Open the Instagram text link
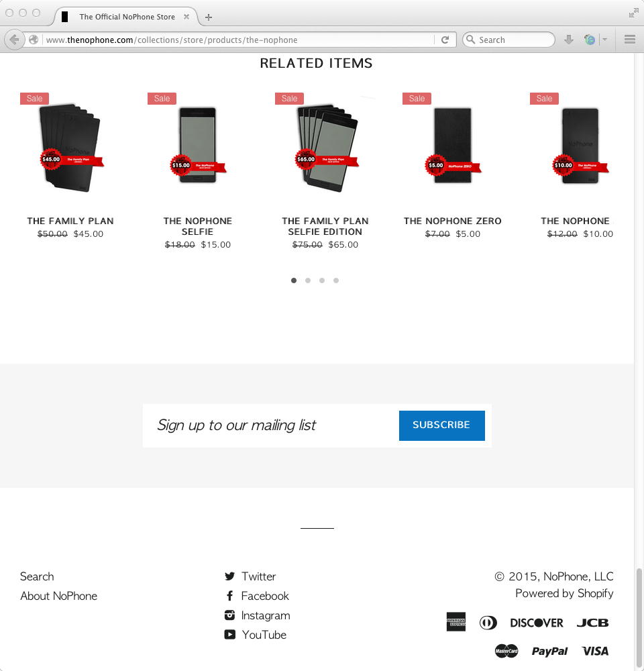 pyautogui.click(x=265, y=615)
